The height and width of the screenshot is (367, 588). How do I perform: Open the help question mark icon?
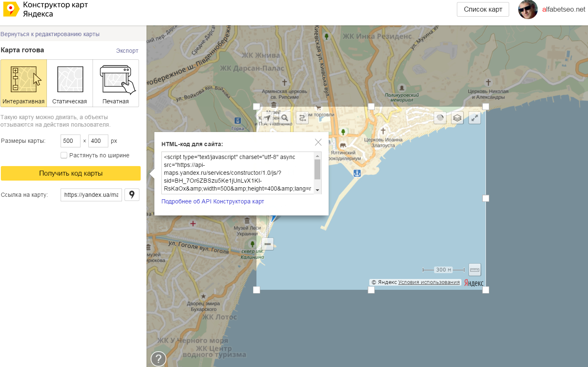pyautogui.click(x=159, y=359)
